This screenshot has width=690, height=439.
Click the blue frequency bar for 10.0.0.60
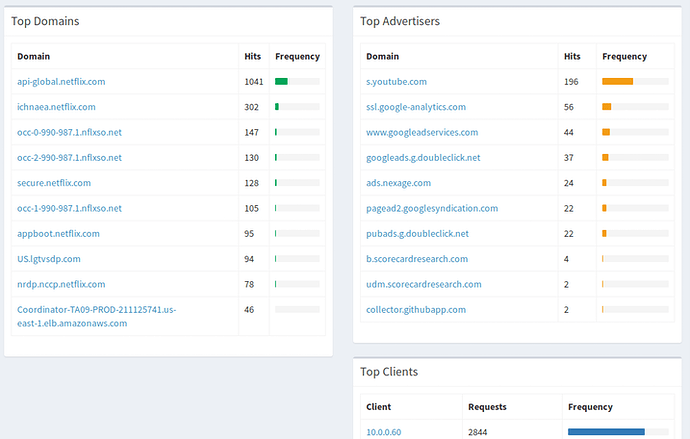point(606,432)
